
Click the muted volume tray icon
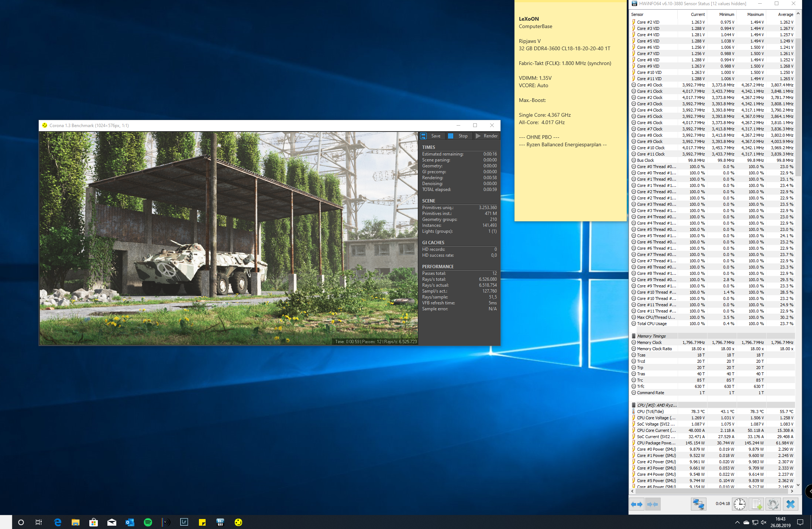point(764,522)
